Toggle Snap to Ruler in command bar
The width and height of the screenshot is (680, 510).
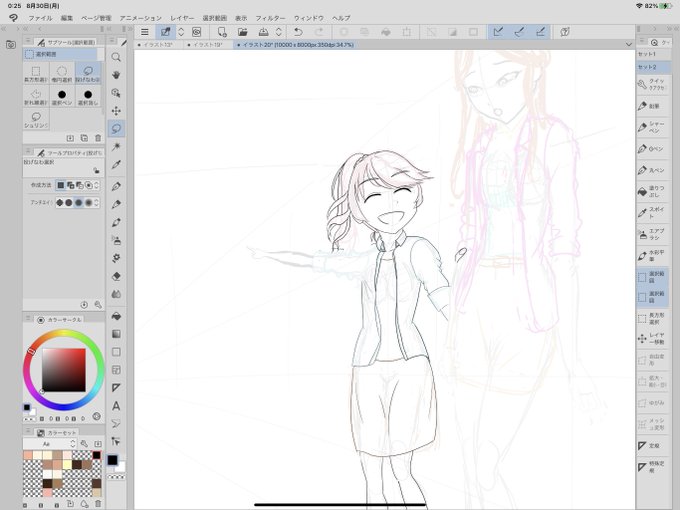[498, 32]
